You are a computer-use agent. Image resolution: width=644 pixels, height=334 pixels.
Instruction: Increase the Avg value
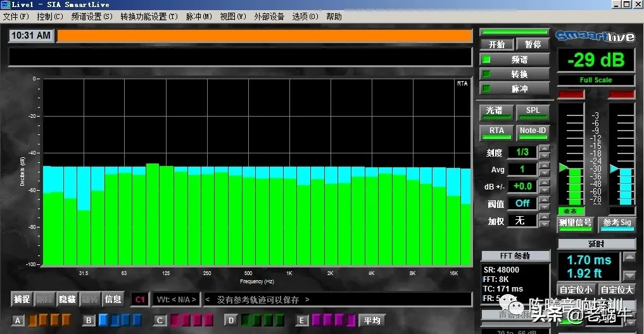[544, 165]
